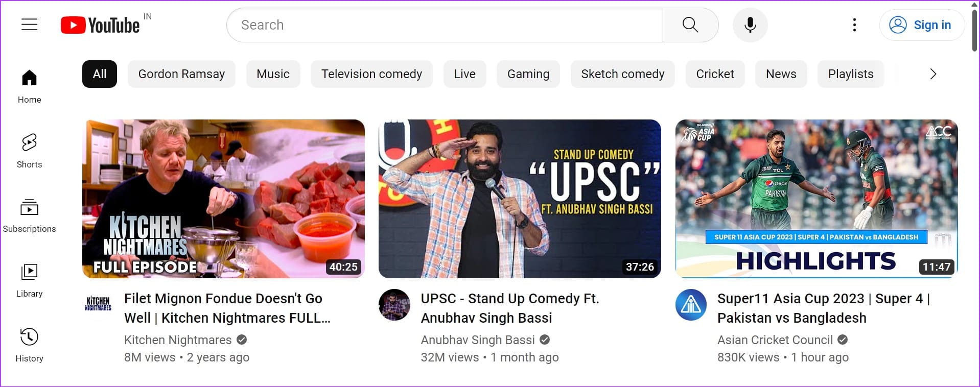The image size is (980, 387).
Task: Filter by Sketch comedy
Action: pos(622,74)
